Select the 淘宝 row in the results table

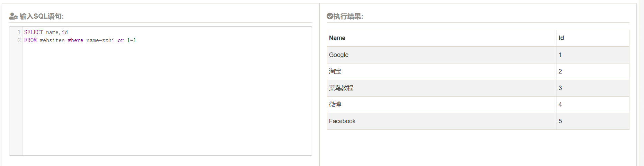point(335,71)
